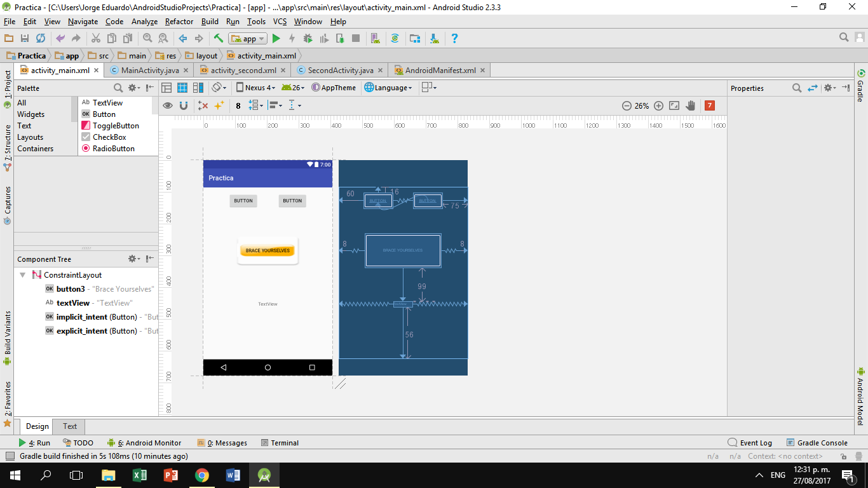Open the Guidelines dropdown

[x=295, y=105]
